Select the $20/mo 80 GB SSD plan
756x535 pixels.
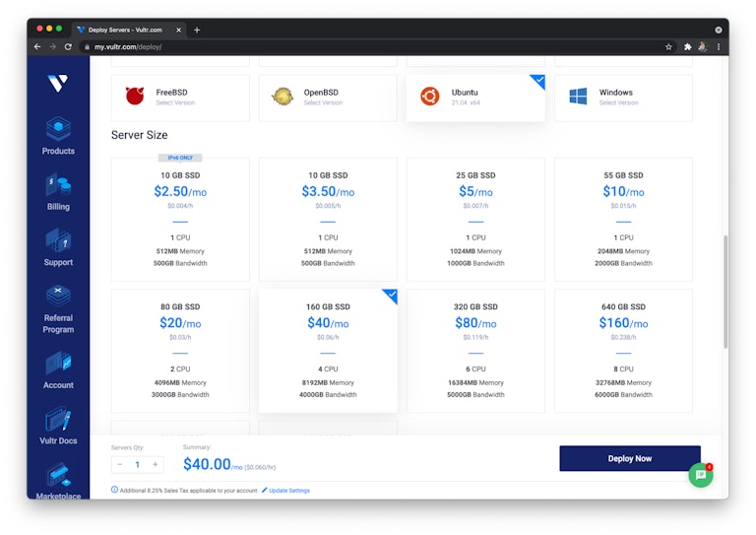[180, 351]
